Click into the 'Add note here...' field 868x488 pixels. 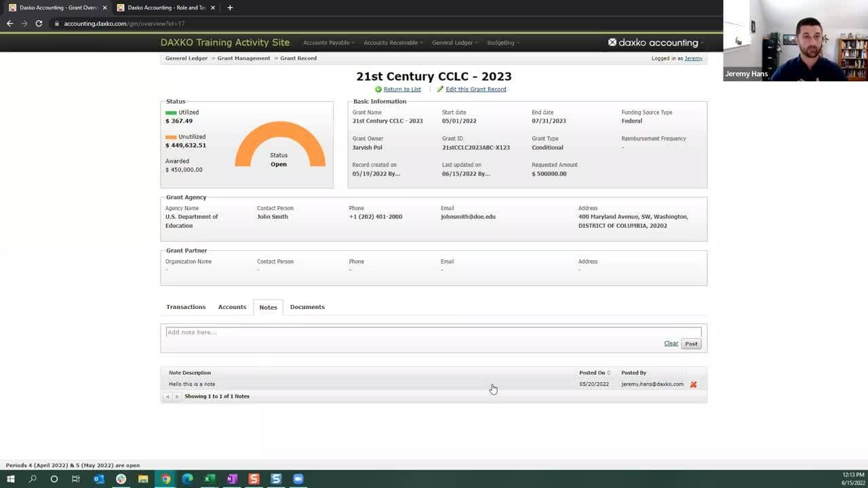pos(433,332)
